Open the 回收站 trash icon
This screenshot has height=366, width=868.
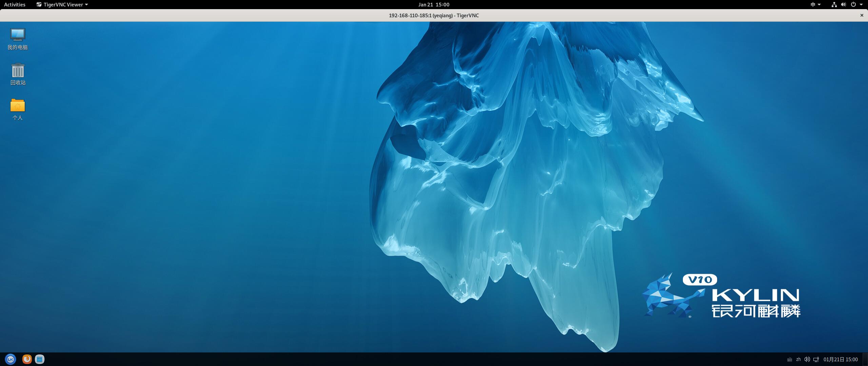click(x=18, y=74)
